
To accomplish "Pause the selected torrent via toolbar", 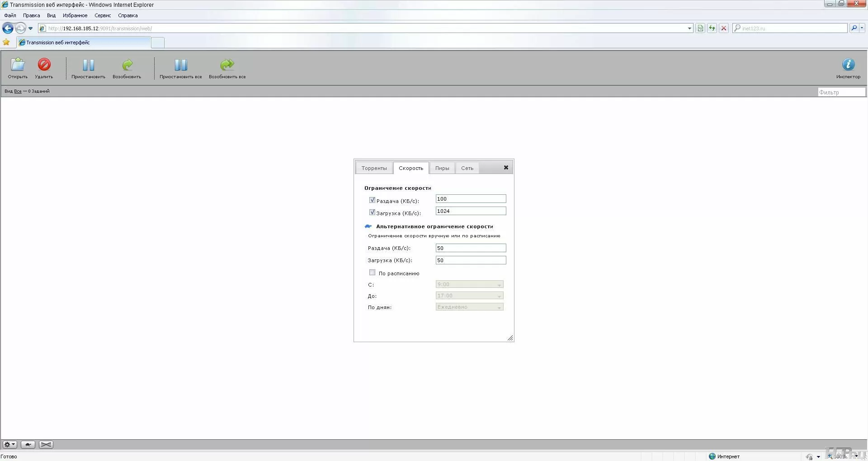I will point(88,65).
